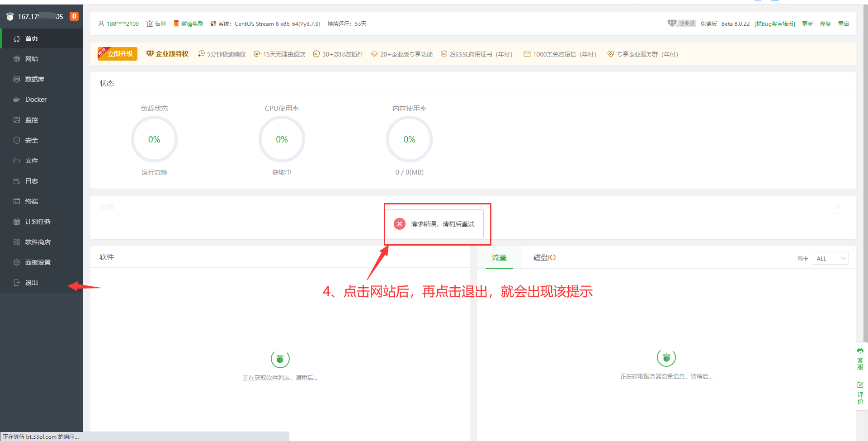Click the 退出 logout icon
Image resolution: width=868 pixels, height=441 pixels.
click(17, 283)
